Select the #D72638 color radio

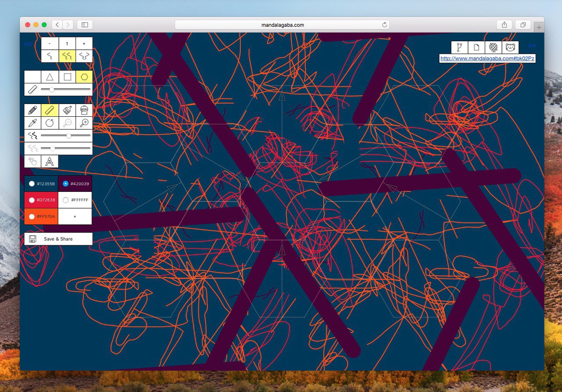pos(32,200)
